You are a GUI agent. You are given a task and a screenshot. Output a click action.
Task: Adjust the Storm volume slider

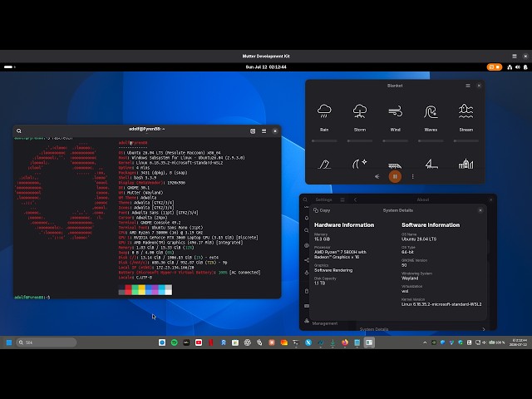click(x=360, y=140)
